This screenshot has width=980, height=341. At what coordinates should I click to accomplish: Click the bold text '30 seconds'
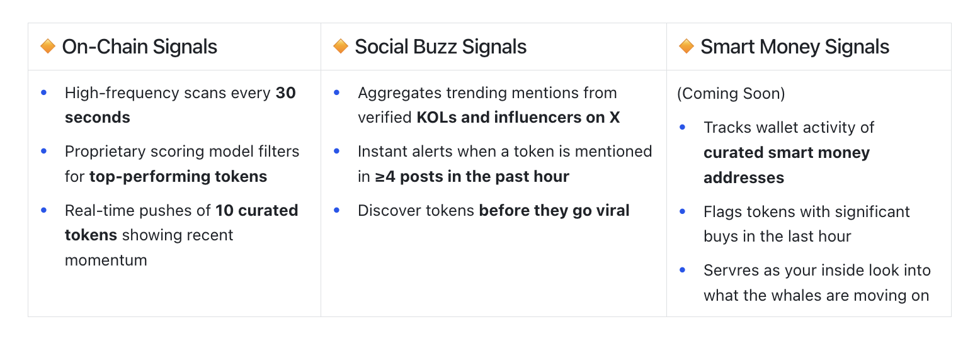pos(180,105)
